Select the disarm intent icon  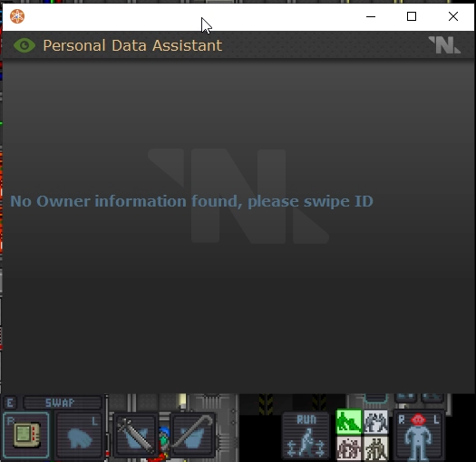(376, 421)
